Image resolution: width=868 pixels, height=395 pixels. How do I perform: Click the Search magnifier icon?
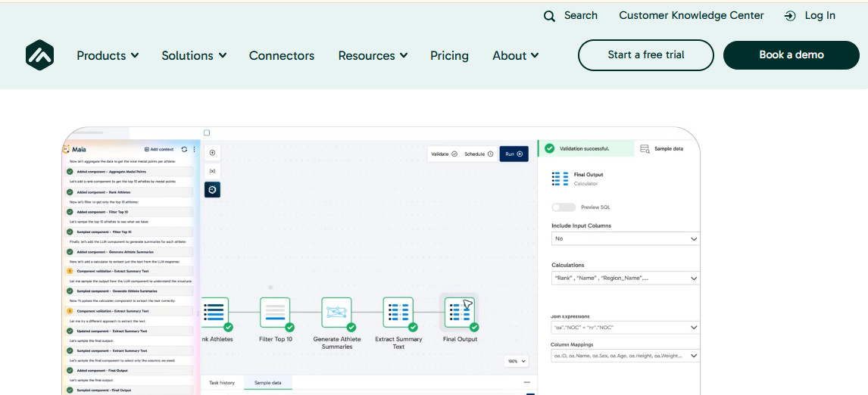[549, 16]
